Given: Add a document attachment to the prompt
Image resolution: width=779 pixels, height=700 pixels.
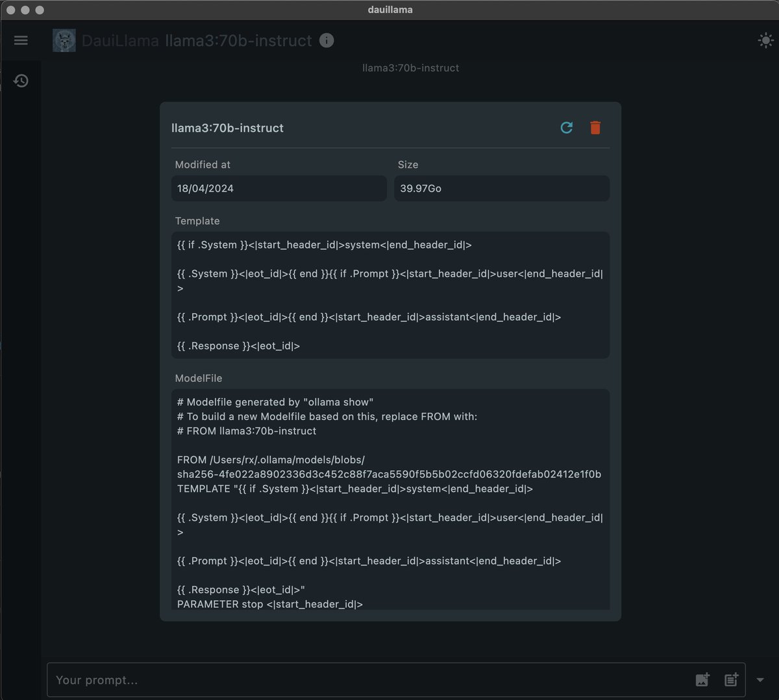Looking at the screenshot, I should (732, 680).
